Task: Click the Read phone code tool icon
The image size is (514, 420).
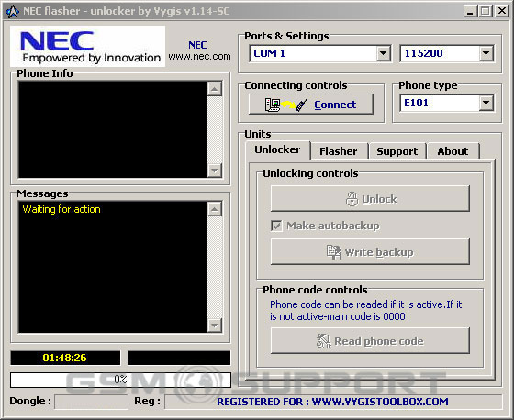Action: [x=324, y=341]
